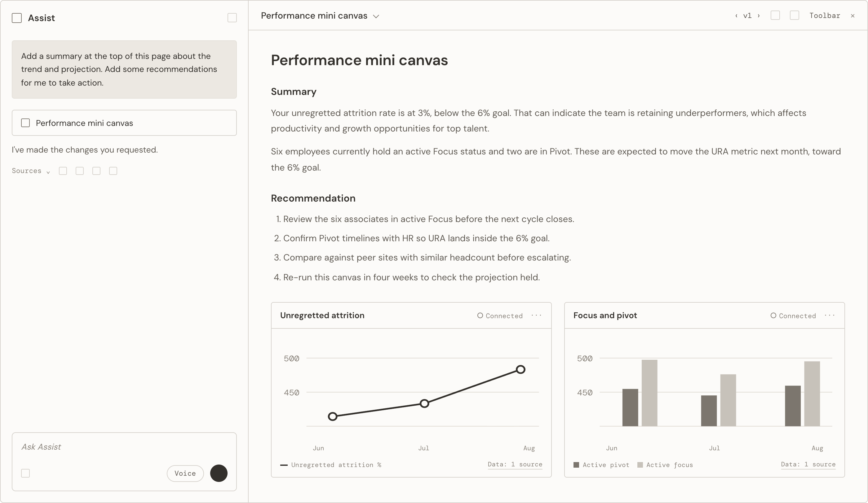Open the Performance mini canvas title dropdown
The height and width of the screenshot is (503, 868).
click(376, 16)
